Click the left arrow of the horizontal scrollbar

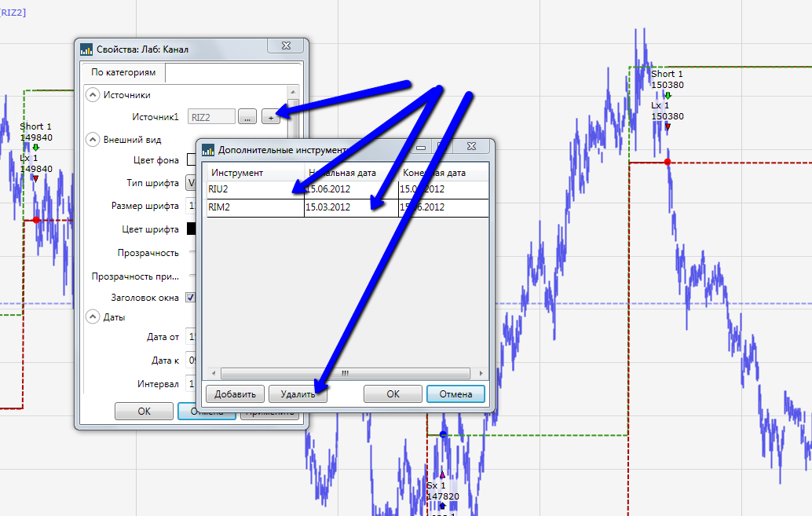click(214, 373)
